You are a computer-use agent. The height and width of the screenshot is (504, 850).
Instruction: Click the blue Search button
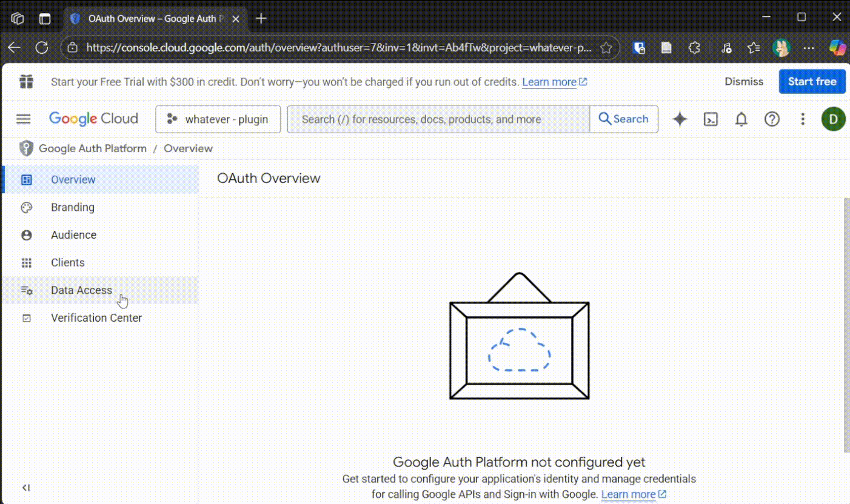(624, 119)
